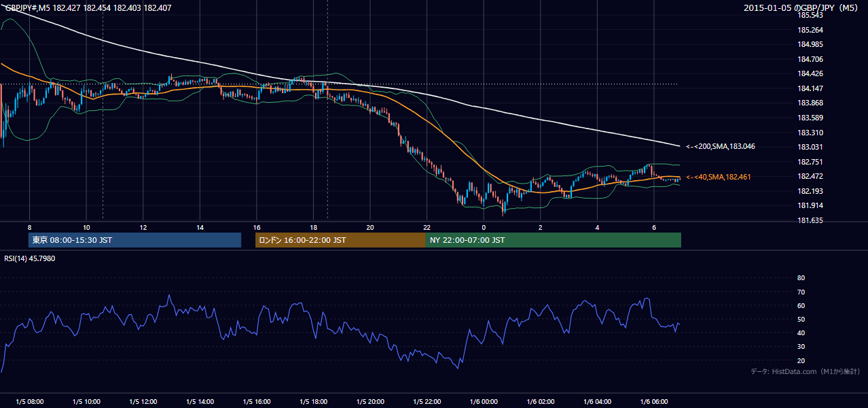Click price axis value 183.310
The image size is (868, 408).
[810, 133]
